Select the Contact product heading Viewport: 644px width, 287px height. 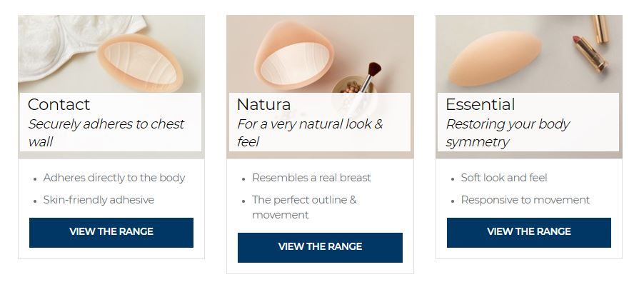(x=59, y=104)
